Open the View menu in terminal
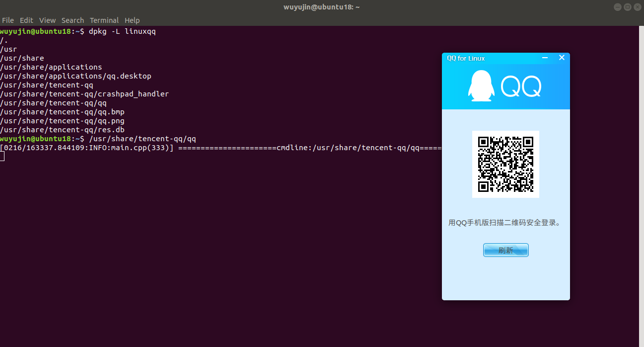 coord(48,20)
